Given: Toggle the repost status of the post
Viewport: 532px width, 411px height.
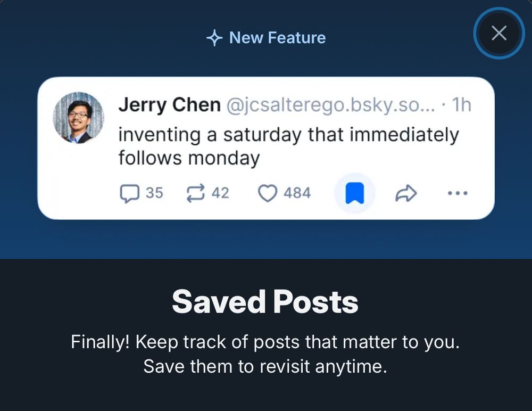Looking at the screenshot, I should (194, 193).
